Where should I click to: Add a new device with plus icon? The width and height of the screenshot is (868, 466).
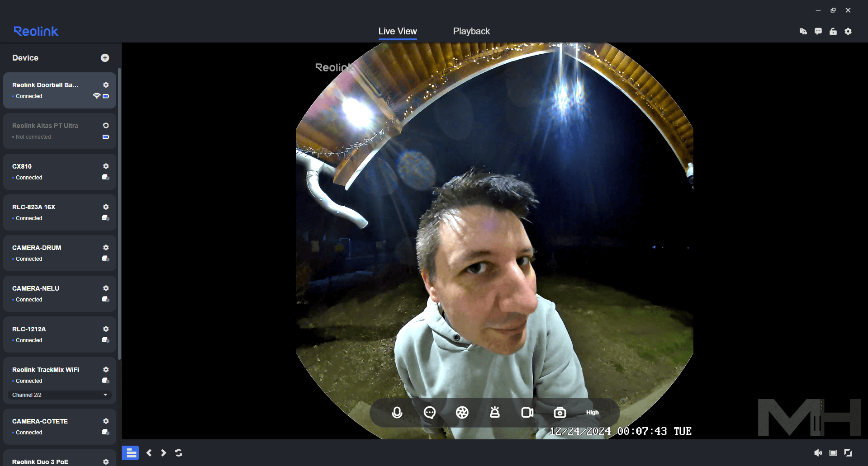tap(105, 58)
